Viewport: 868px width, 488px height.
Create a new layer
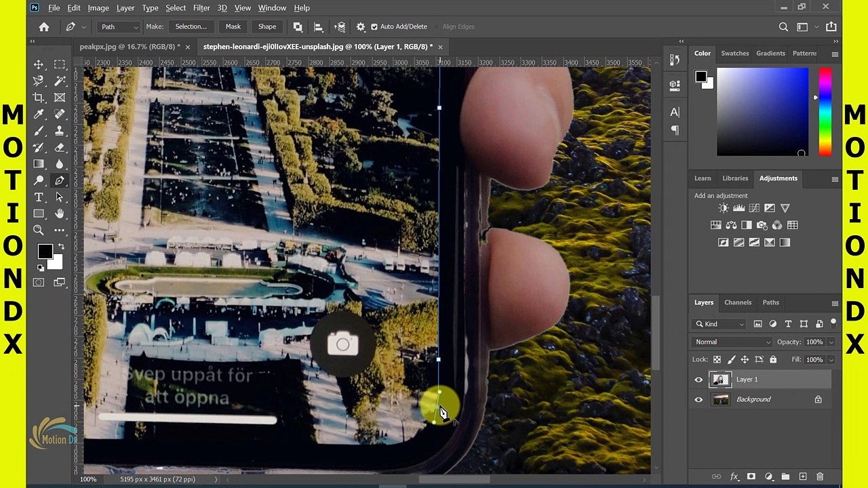802,477
